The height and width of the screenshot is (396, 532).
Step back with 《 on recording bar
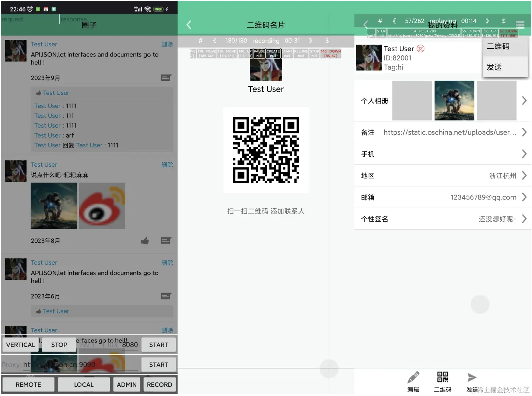click(x=214, y=41)
